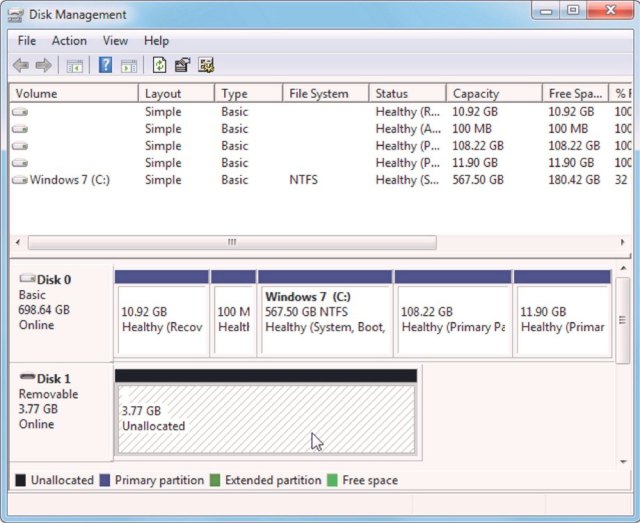This screenshot has width=640, height=523.
Task: Select the 108.22 GB primary partition block
Action: point(452,319)
